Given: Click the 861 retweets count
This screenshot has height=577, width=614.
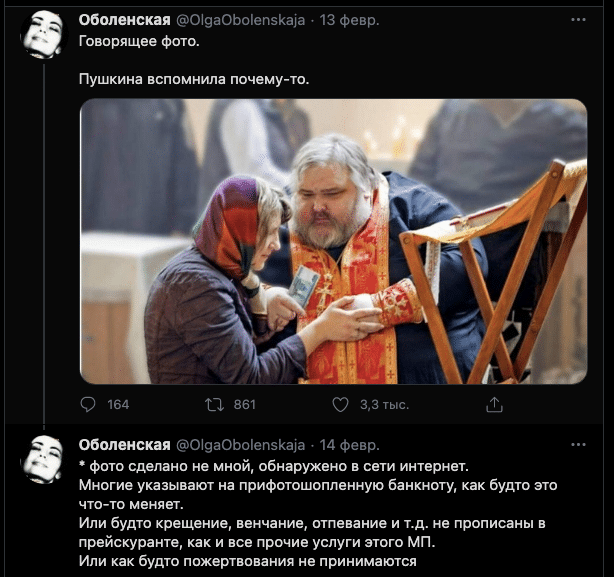Looking at the screenshot, I should 244,404.
